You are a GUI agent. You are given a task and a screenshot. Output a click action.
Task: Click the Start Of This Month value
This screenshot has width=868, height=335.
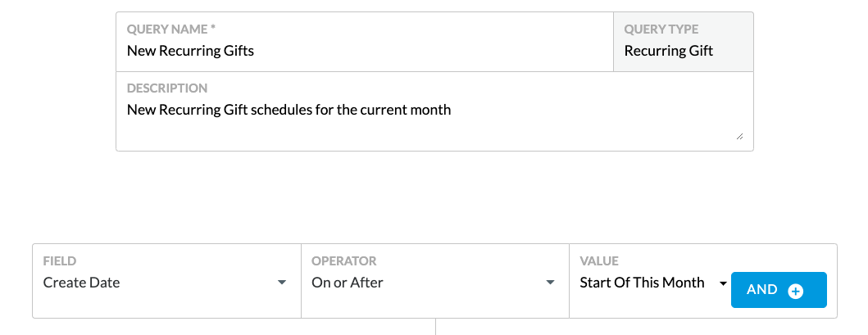(642, 283)
